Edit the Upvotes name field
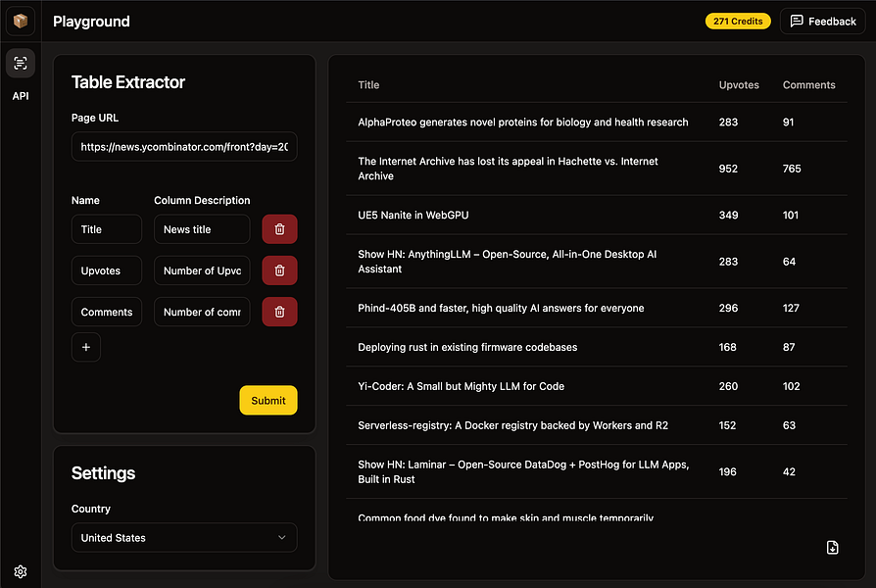Image resolution: width=876 pixels, height=588 pixels. (107, 270)
